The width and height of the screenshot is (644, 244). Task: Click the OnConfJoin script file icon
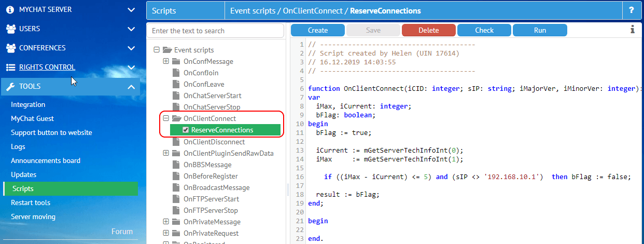tap(175, 73)
